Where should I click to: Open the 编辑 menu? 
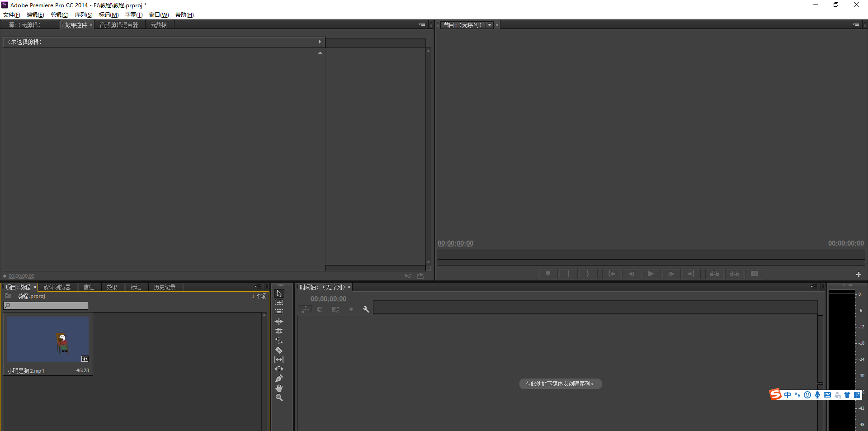pos(35,15)
